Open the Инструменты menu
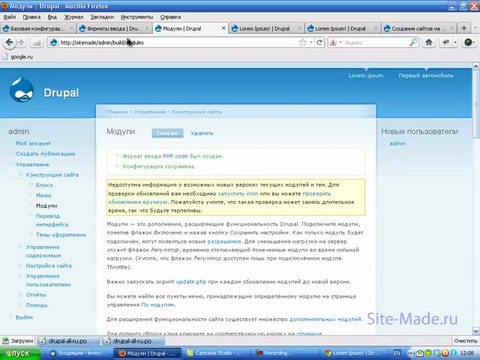Viewport: 480px width, 360px height. point(137,17)
